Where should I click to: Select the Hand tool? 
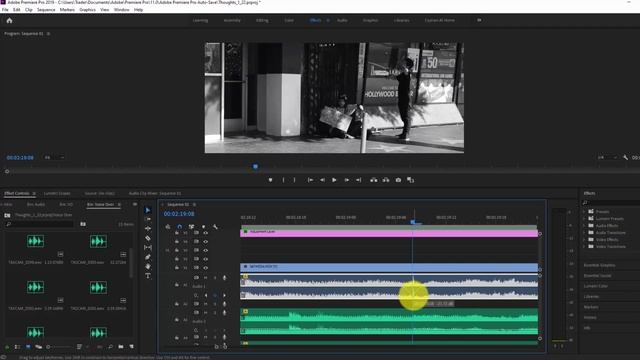tap(148, 267)
